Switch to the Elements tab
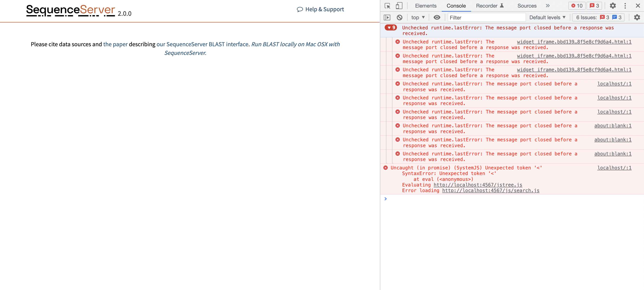Image resolution: width=644 pixels, height=290 pixels. pyautogui.click(x=426, y=5)
